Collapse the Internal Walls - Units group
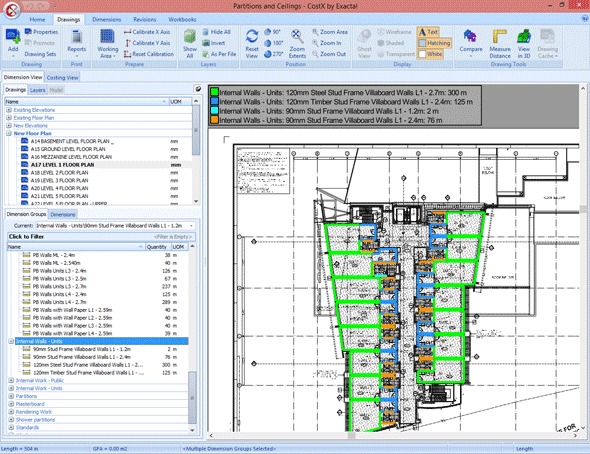Screen dimensions: 590x454 click(x=11, y=341)
